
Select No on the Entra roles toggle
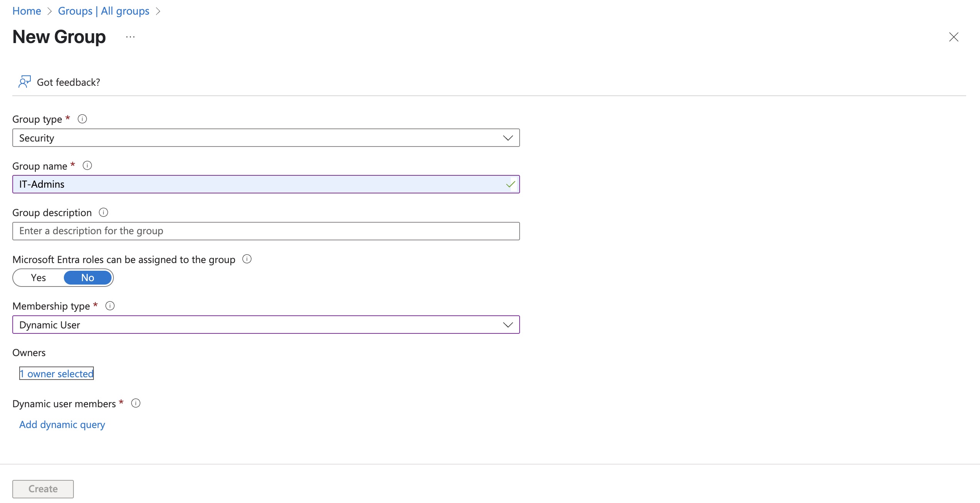tap(88, 278)
